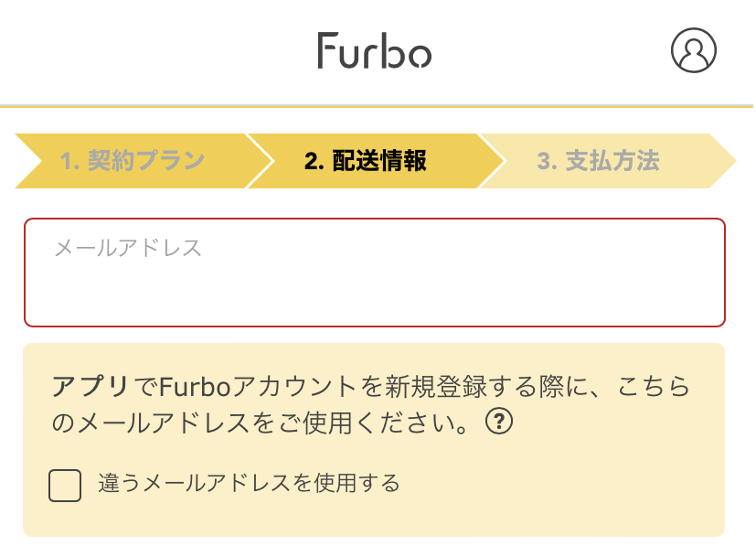Check the 違うメールアドレスを使用する checkbox

(x=65, y=485)
